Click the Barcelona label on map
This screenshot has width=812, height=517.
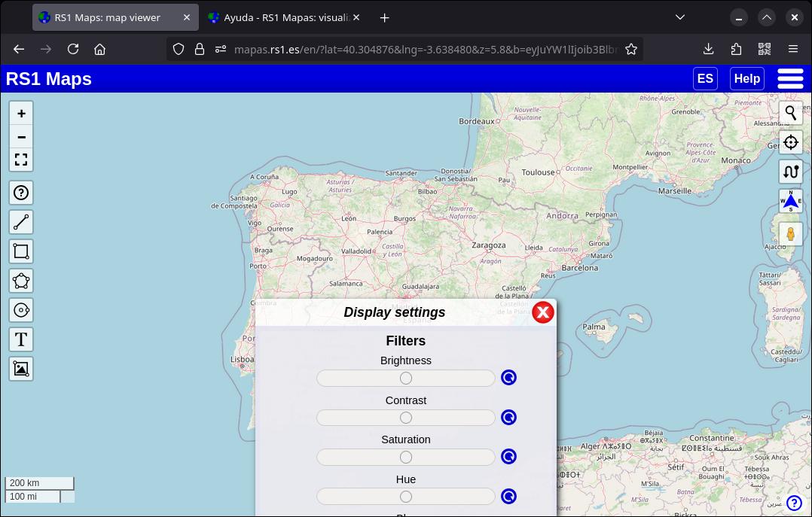[x=579, y=268]
